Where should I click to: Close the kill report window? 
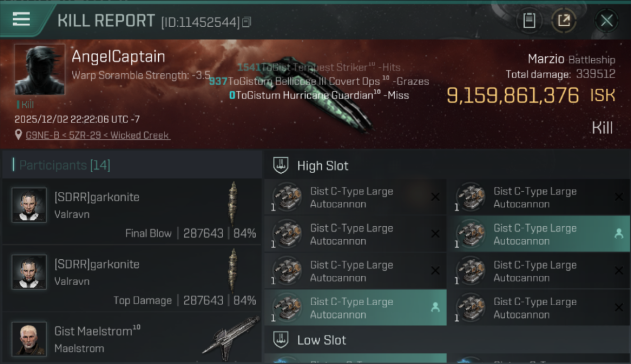pyautogui.click(x=607, y=21)
